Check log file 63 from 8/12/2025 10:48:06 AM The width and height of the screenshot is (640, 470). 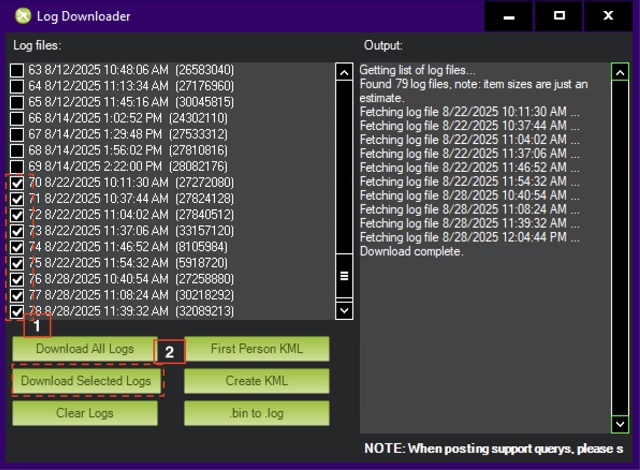point(17,70)
